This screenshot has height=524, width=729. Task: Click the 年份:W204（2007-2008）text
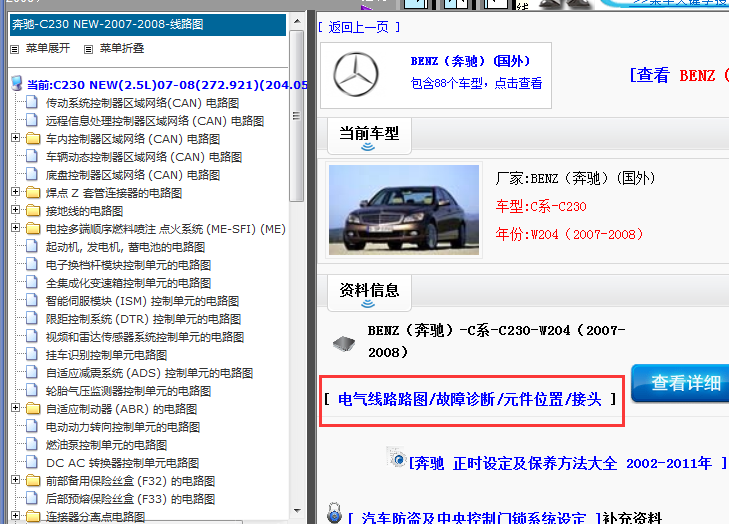click(570, 234)
